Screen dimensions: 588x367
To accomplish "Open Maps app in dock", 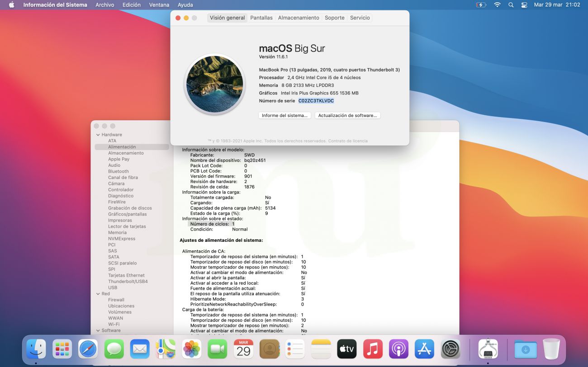I will (166, 349).
